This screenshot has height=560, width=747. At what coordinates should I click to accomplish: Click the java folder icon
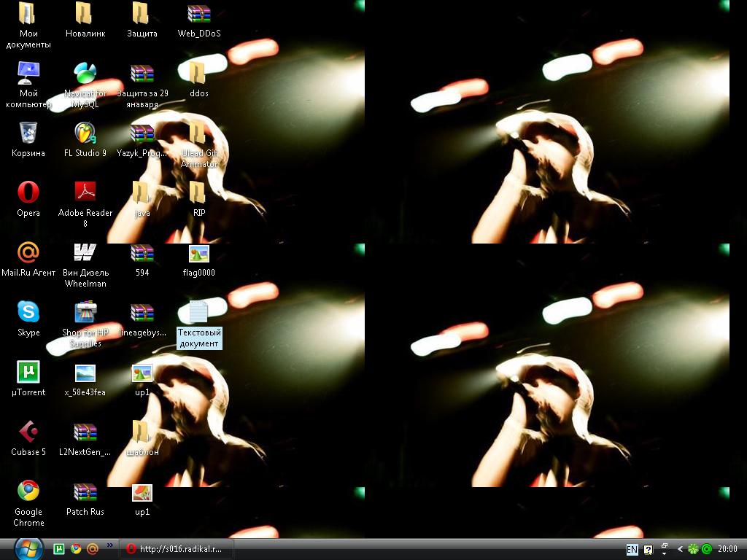pos(142,192)
